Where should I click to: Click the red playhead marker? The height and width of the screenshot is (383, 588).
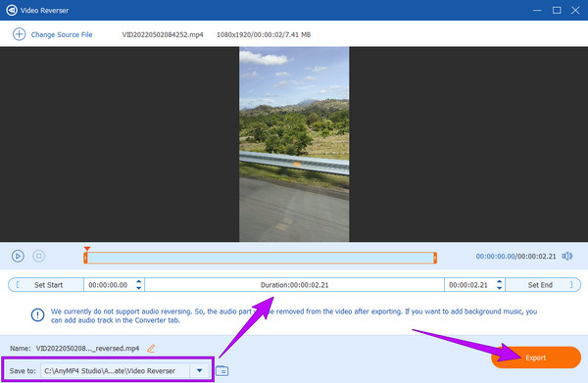coord(87,249)
